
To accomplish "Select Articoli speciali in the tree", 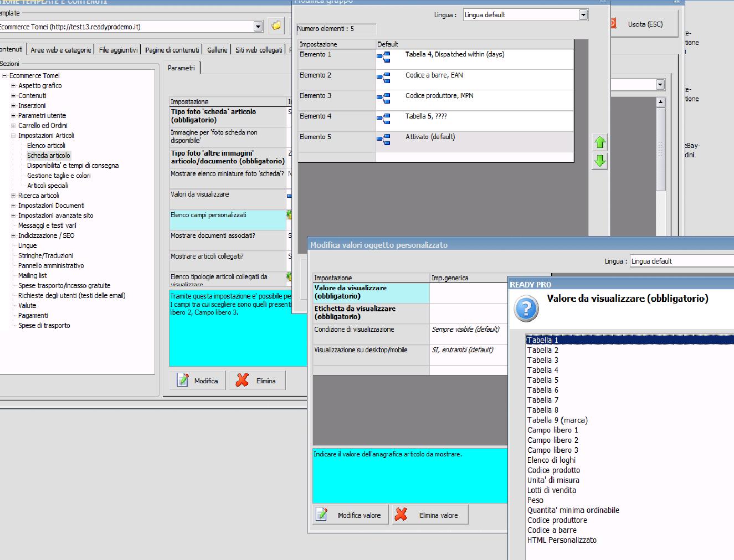I will click(48, 186).
